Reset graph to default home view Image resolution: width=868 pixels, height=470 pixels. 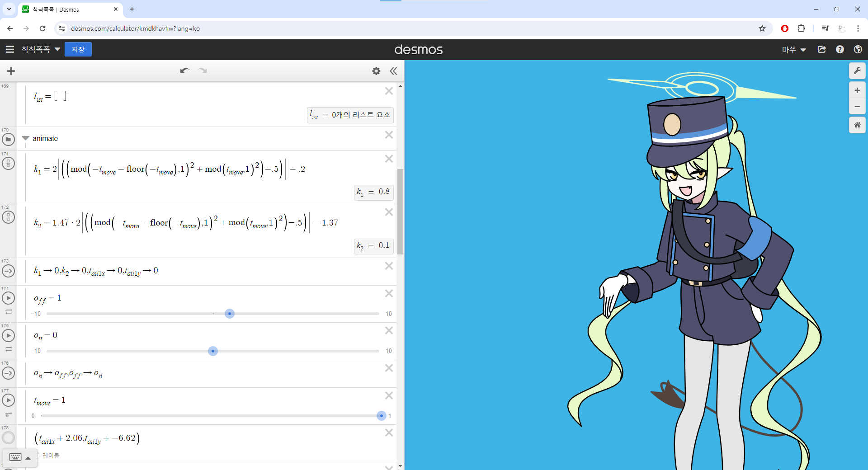857,125
